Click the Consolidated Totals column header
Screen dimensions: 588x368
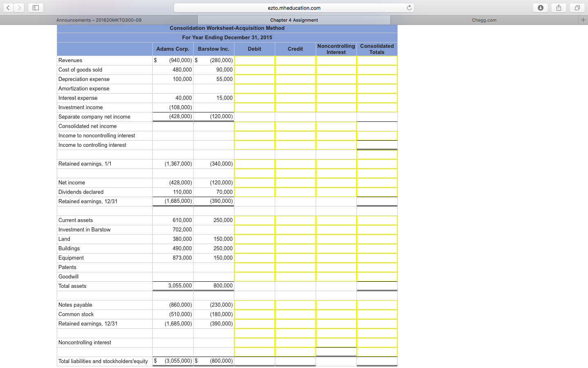377,49
